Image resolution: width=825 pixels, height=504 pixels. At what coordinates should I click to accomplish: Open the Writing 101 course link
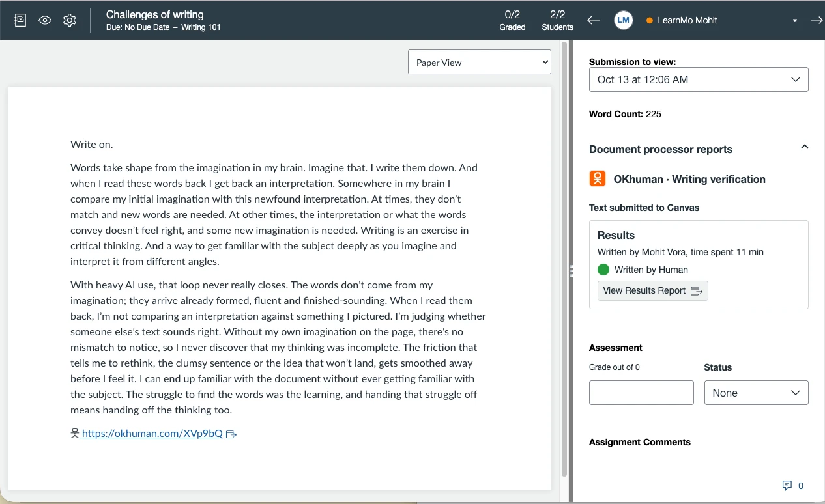coord(201,27)
